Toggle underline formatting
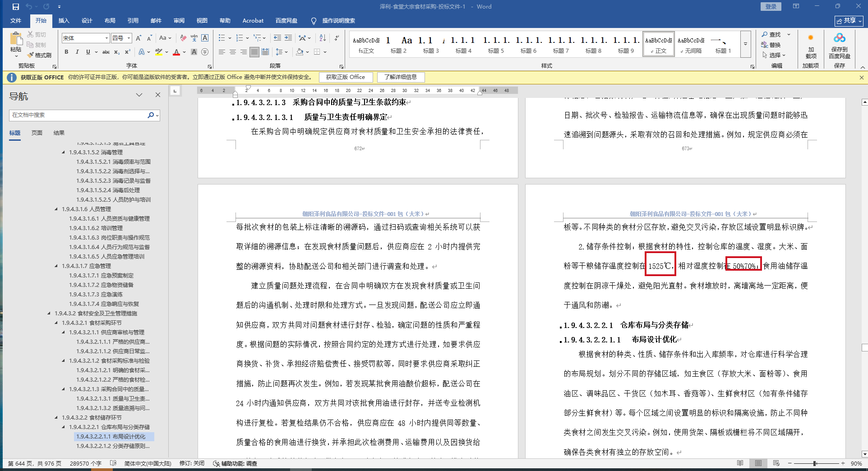 click(x=88, y=52)
